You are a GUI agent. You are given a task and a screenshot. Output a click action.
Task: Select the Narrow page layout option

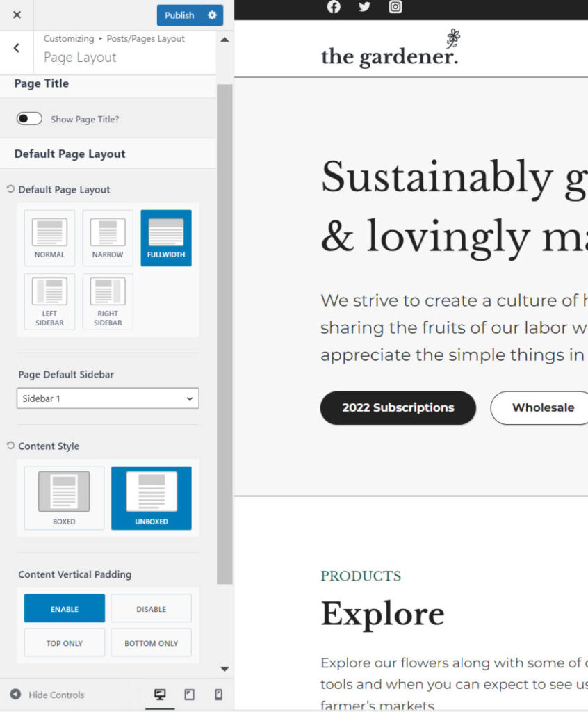(108, 238)
